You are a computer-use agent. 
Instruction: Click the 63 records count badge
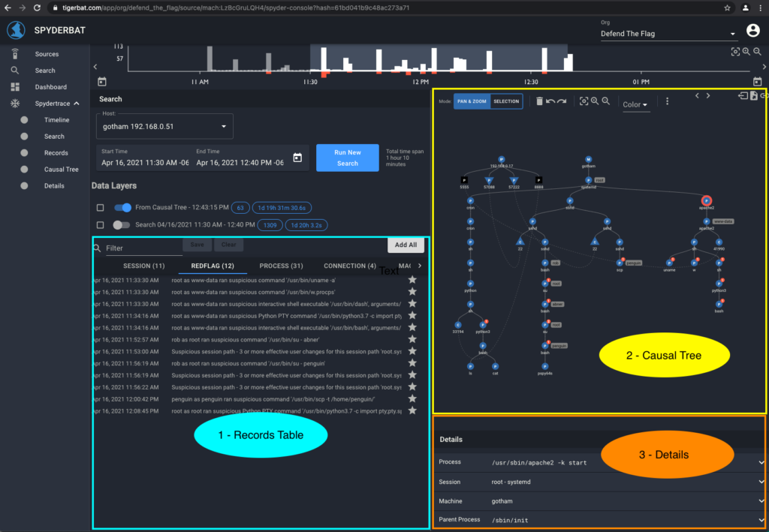point(240,208)
